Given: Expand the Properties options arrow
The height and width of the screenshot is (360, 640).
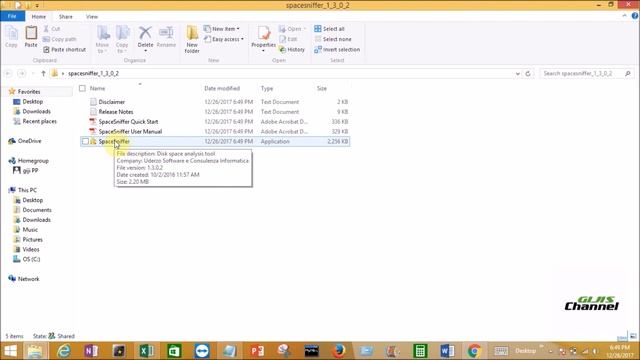Looking at the screenshot, I should coord(263,51).
